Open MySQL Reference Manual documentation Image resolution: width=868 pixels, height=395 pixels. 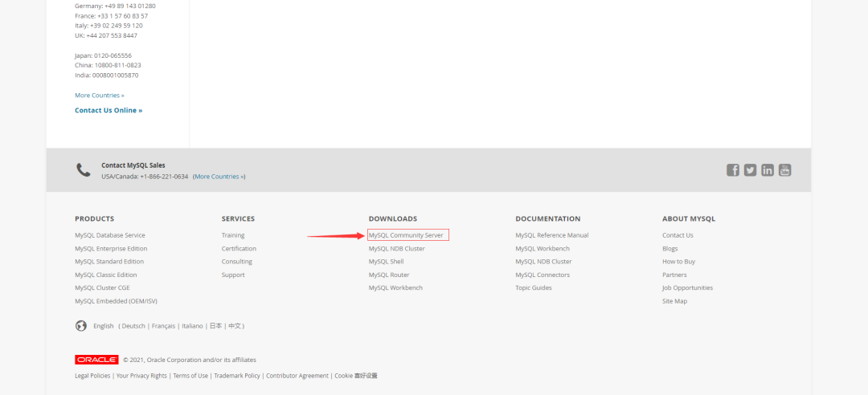pos(552,235)
